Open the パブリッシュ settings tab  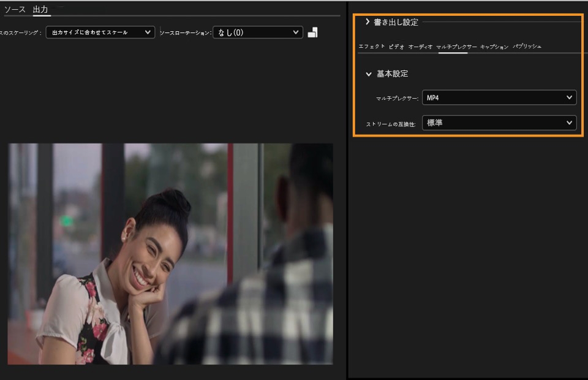point(527,46)
